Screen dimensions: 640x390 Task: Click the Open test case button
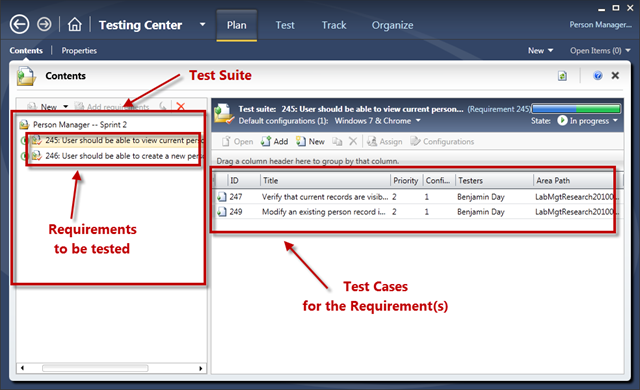[238, 142]
